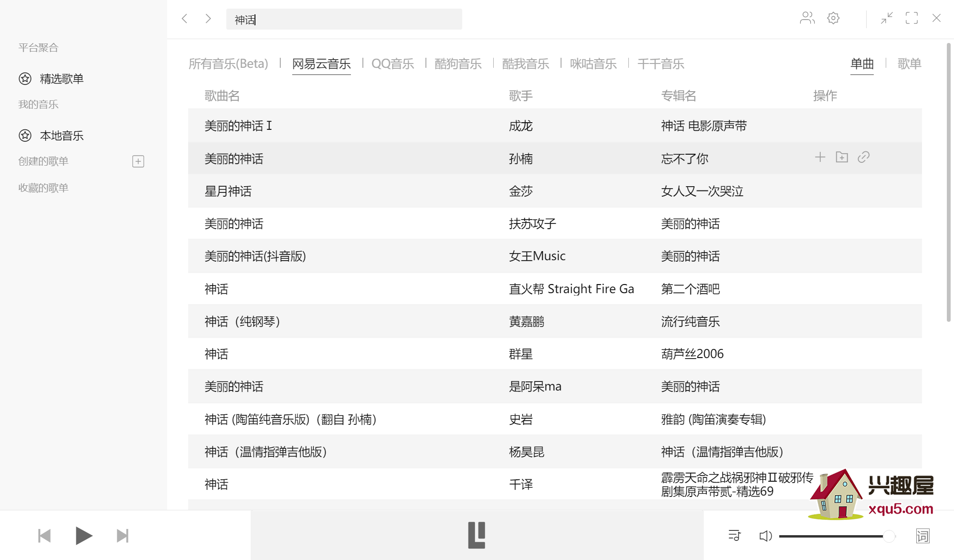This screenshot has height=560, width=954.
Task: Play previous track
Action: 44,536
